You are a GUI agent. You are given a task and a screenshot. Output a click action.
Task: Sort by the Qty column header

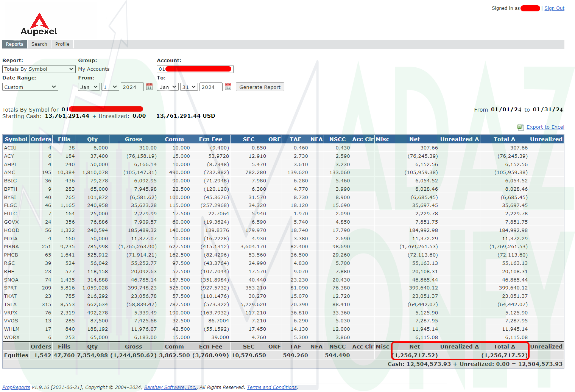(x=93, y=139)
